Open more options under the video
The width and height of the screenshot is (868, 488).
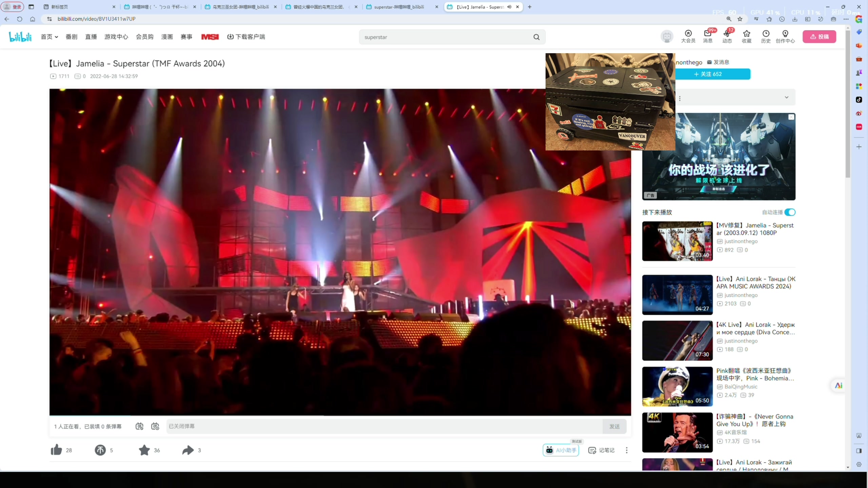(x=627, y=450)
